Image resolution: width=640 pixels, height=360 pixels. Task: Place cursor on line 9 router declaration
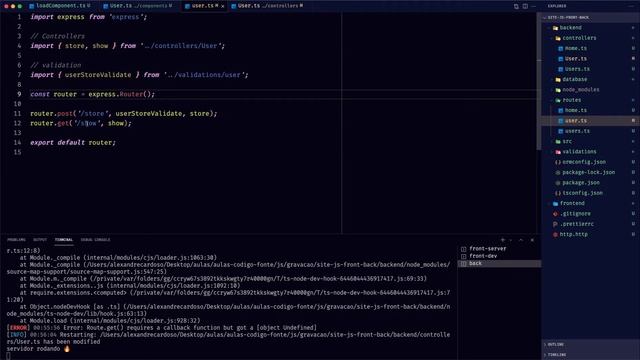(x=93, y=94)
